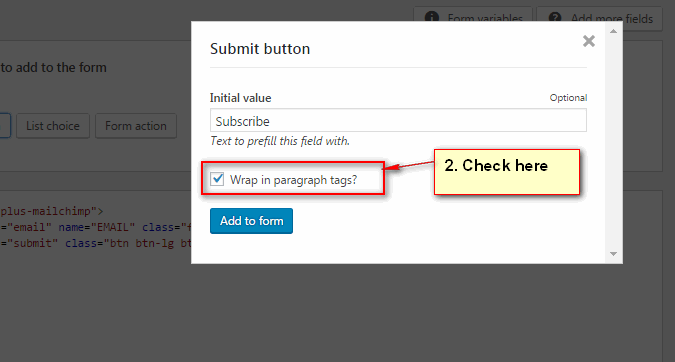
Task: Click the partially hidden button left of List choice
Action: [5, 126]
